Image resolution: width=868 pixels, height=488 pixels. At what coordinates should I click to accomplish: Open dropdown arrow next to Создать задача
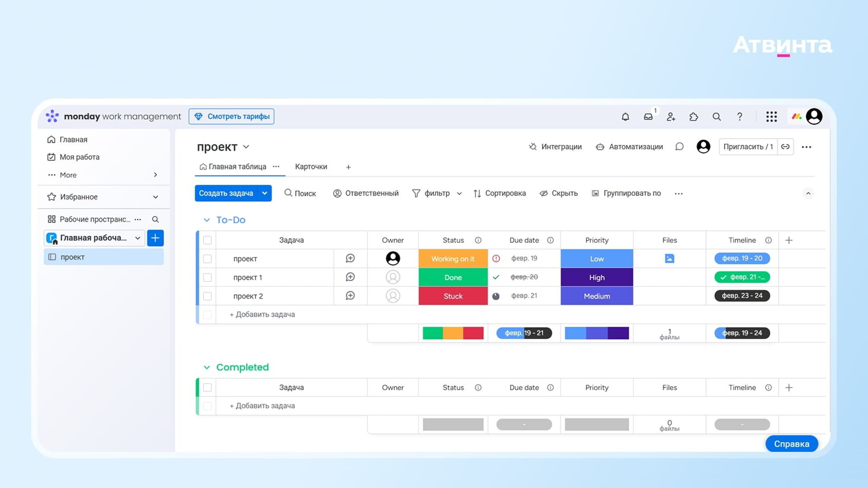point(264,193)
